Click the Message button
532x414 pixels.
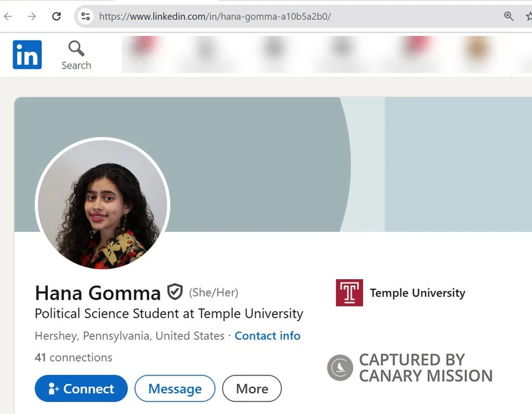[x=175, y=389]
